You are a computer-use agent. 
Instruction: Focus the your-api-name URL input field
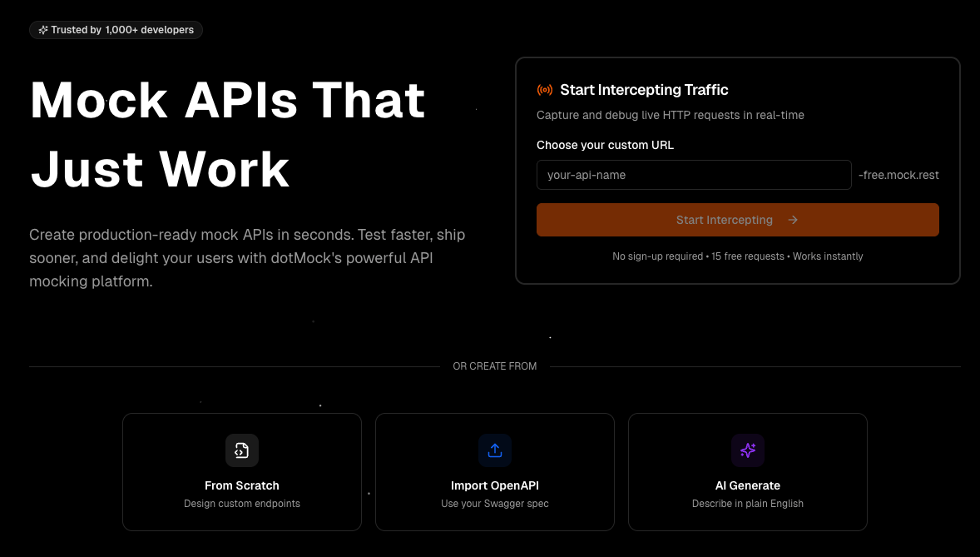694,175
